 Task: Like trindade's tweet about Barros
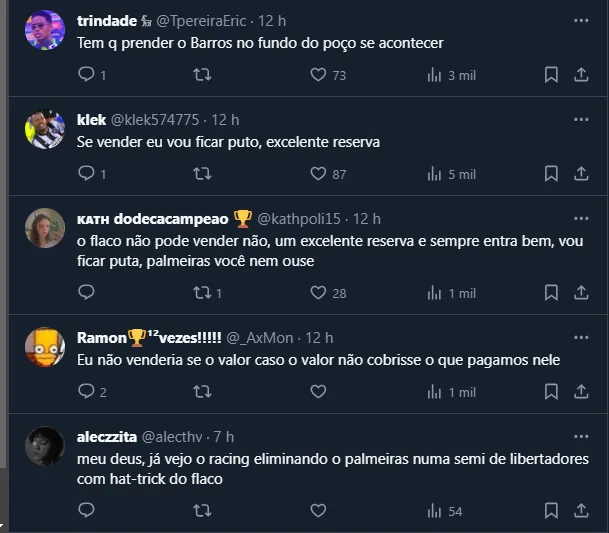pyautogui.click(x=319, y=74)
